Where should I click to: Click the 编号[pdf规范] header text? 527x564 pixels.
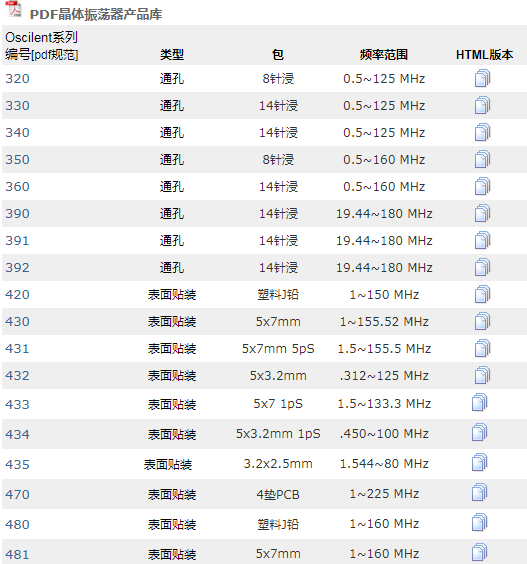[x=42, y=55]
